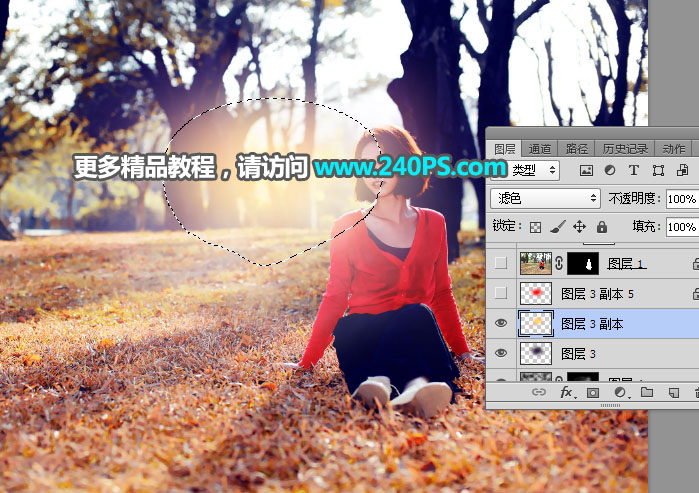Create new group folder icon
699x493 pixels.
click(647, 392)
